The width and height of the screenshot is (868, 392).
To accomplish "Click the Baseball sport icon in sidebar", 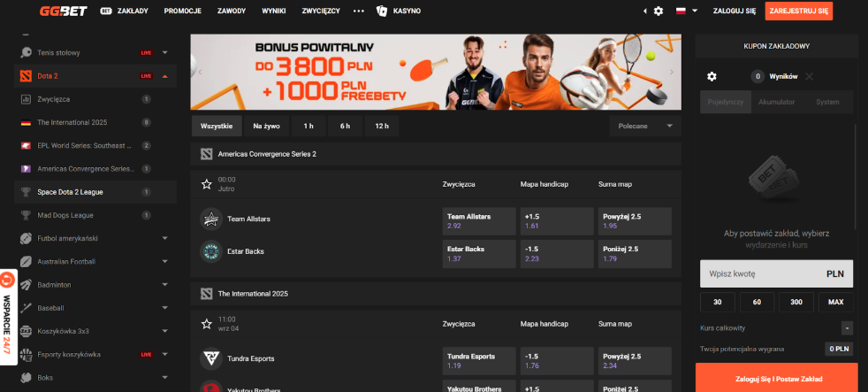I will tap(26, 308).
